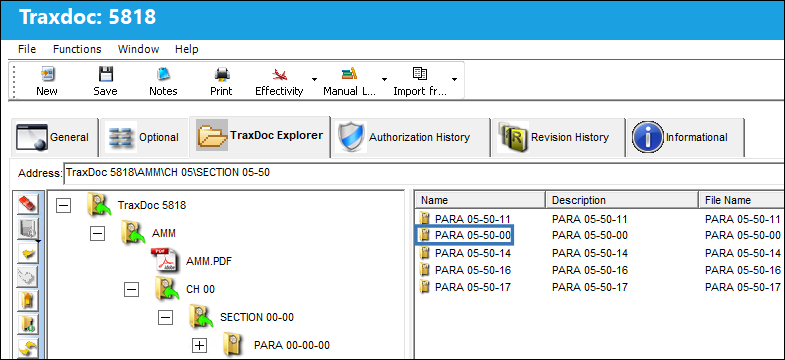Select PARA 05-50-11 in the Description column
Screen dimensions: 785x360
(590, 219)
